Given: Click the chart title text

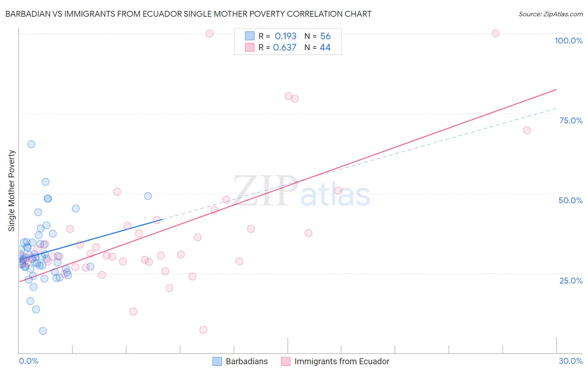Looking at the screenshot, I should click(188, 14).
